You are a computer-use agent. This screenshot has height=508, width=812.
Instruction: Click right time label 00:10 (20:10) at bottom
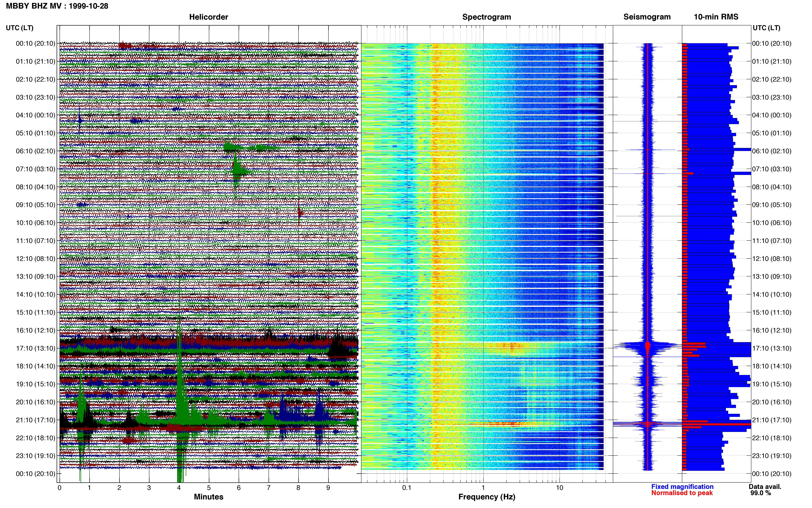tap(772, 474)
